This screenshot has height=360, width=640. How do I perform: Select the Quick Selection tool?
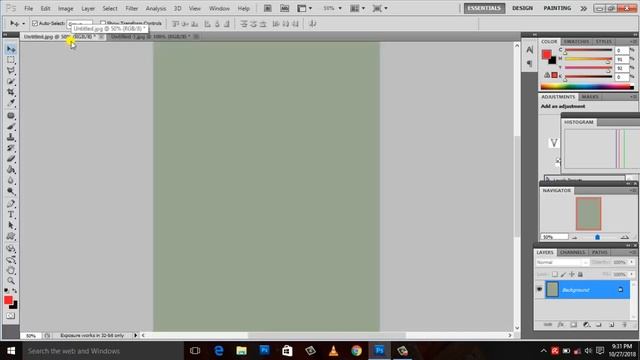(x=11, y=81)
